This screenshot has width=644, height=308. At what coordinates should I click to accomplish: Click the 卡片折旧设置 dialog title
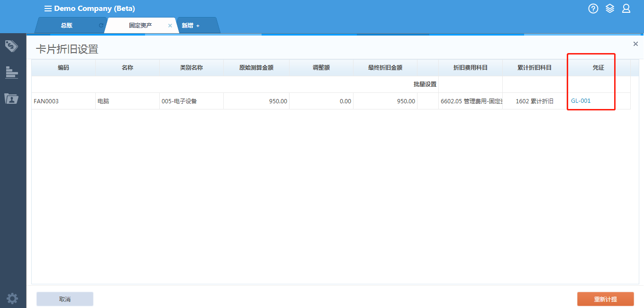(x=67, y=49)
